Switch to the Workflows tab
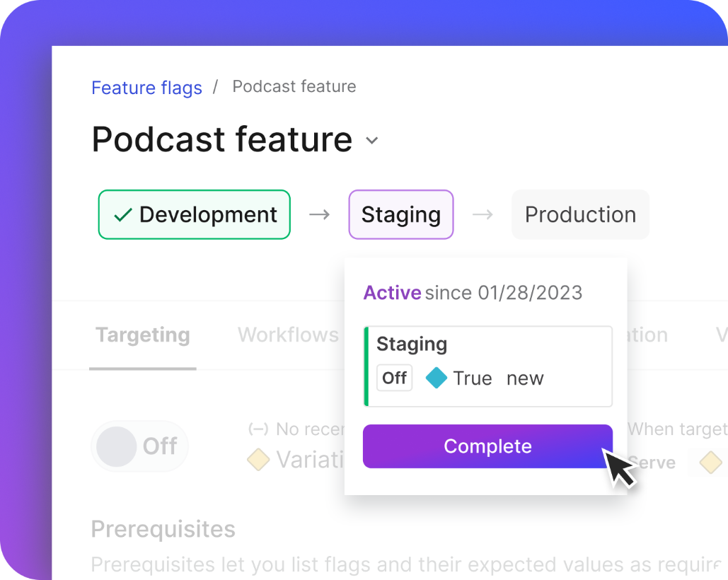The height and width of the screenshot is (580, 728). pyautogui.click(x=287, y=335)
